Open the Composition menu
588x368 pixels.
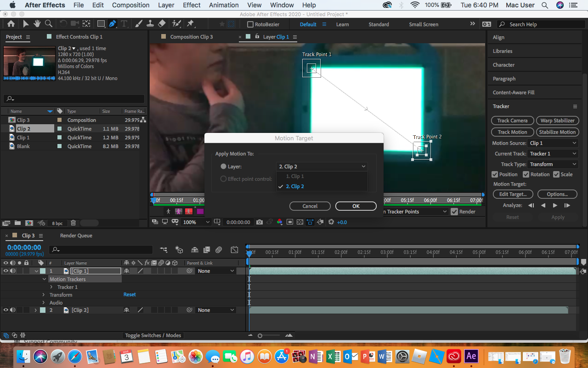[130, 5]
